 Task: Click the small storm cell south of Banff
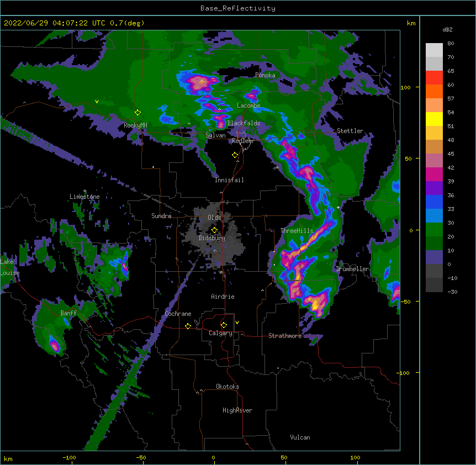pos(54,345)
